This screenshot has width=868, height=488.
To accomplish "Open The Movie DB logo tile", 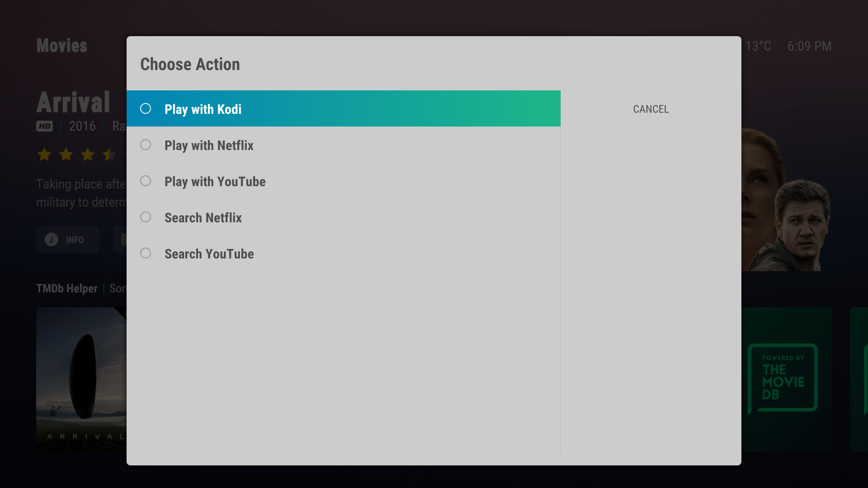I will [x=787, y=380].
